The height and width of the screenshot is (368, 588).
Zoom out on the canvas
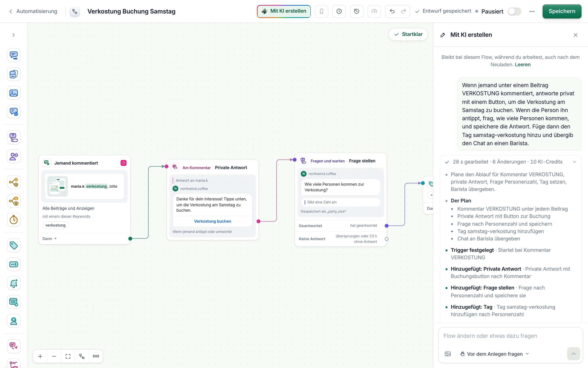pos(54,356)
